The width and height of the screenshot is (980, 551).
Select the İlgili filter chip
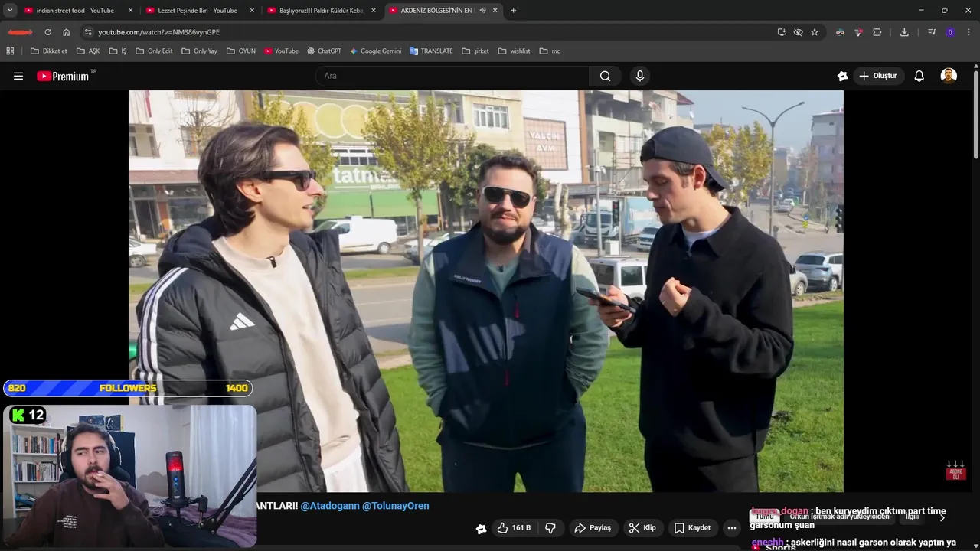tap(912, 517)
